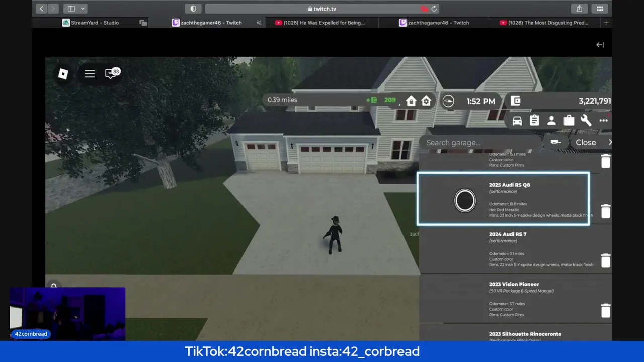Open chat bubble showing 88 messages
This screenshot has height=362, width=644.
[x=112, y=73]
